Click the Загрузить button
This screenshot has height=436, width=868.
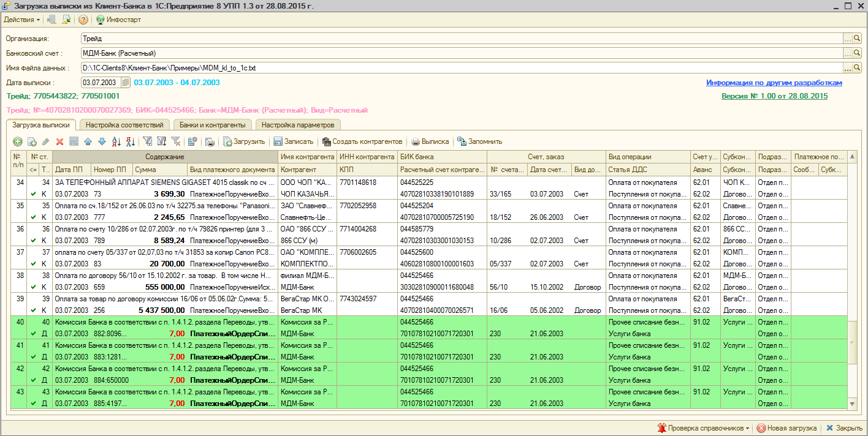[x=244, y=141]
